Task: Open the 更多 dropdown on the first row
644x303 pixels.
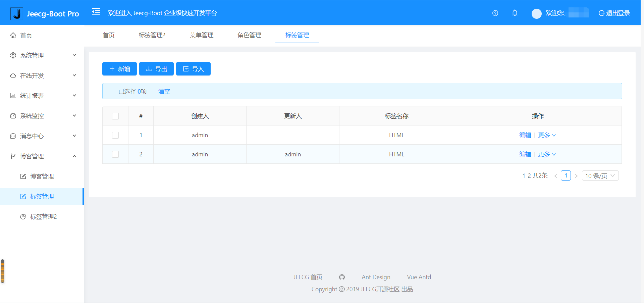Action: [x=546, y=135]
